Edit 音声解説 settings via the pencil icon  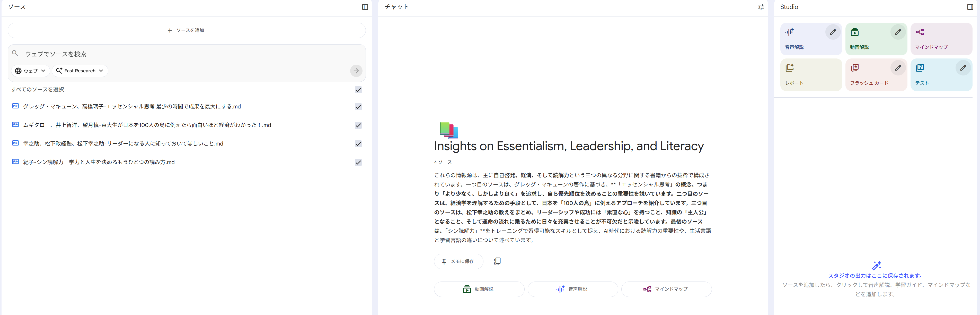tap(832, 32)
